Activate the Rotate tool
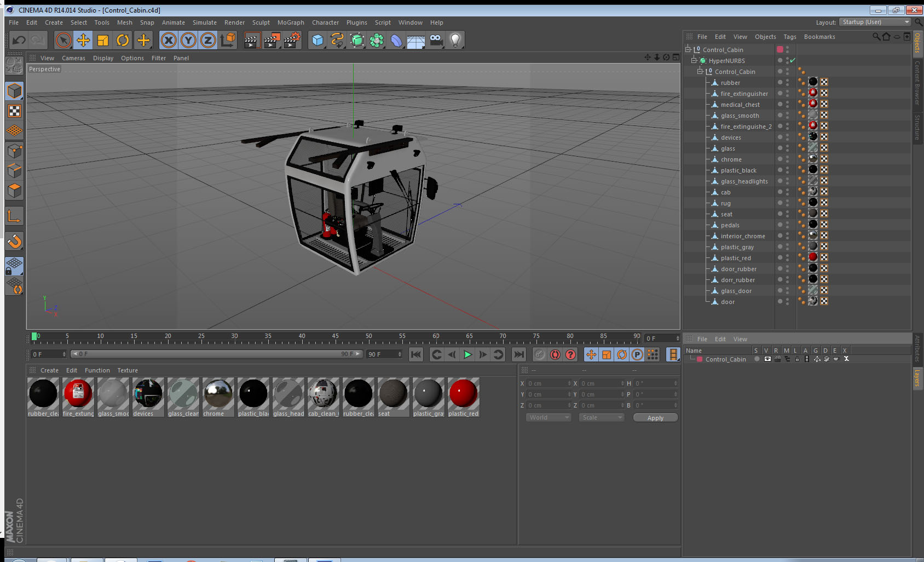The width and height of the screenshot is (924, 562). 123,40
